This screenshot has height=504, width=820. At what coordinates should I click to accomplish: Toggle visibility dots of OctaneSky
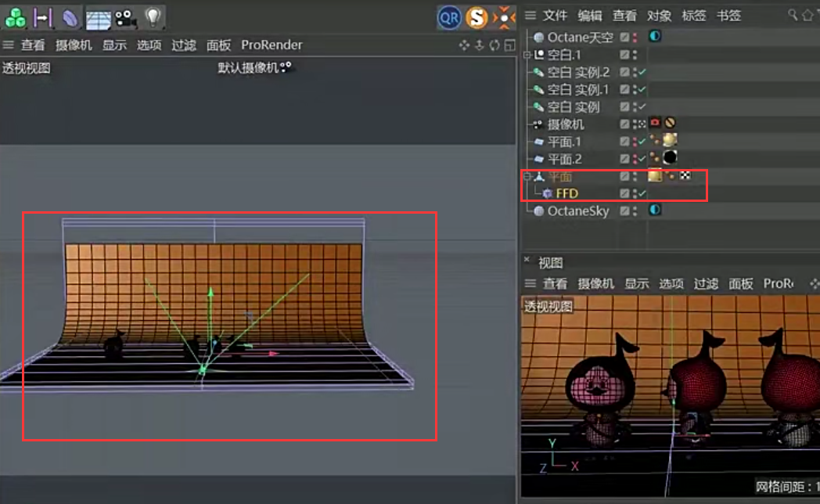[x=635, y=211]
